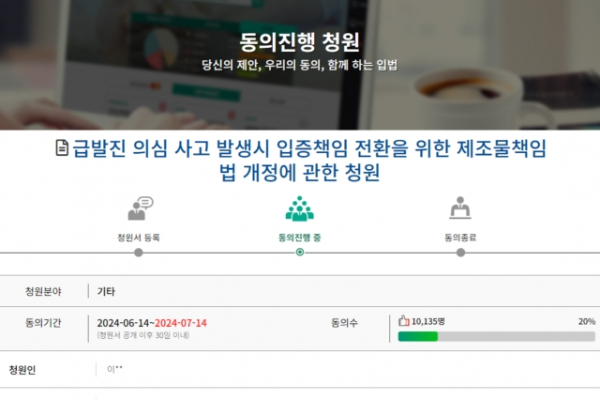The width and height of the screenshot is (600, 400).
Task: Click the petition registration step icon
Action: tap(140, 208)
